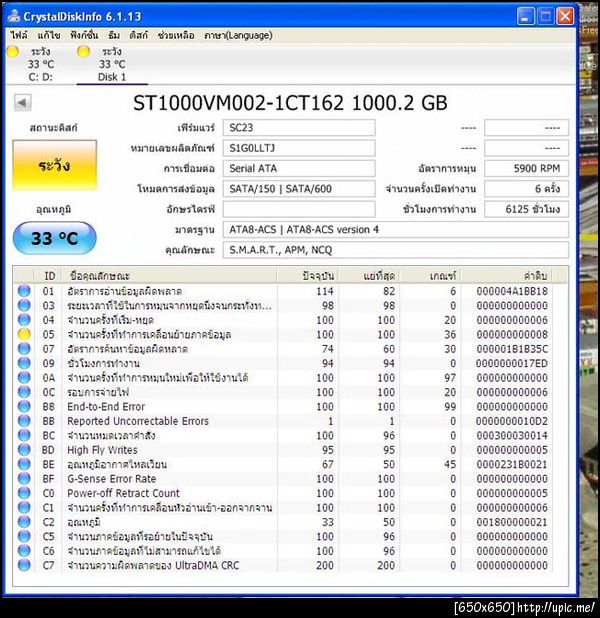Click raw value 000004A1BB18
The image size is (600, 618).
point(512,291)
